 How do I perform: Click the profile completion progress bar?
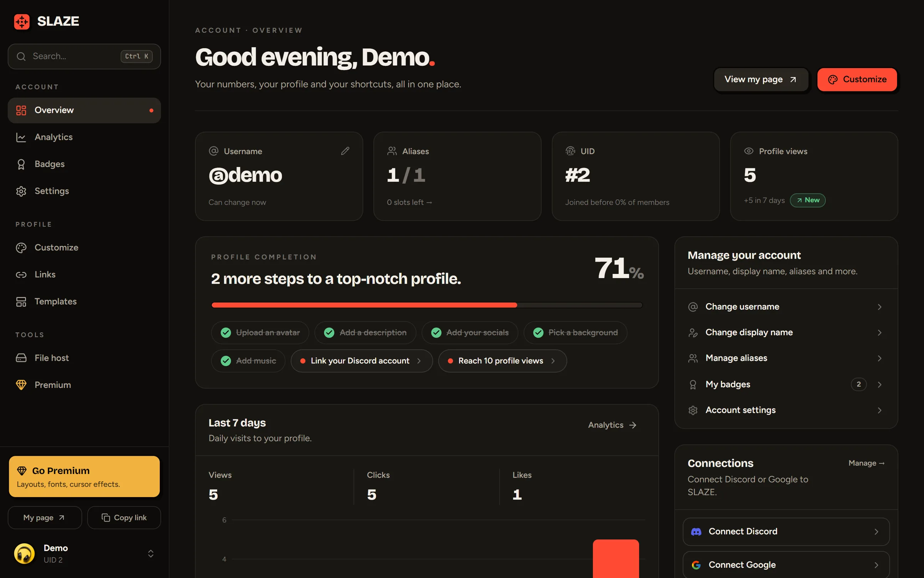click(x=427, y=305)
